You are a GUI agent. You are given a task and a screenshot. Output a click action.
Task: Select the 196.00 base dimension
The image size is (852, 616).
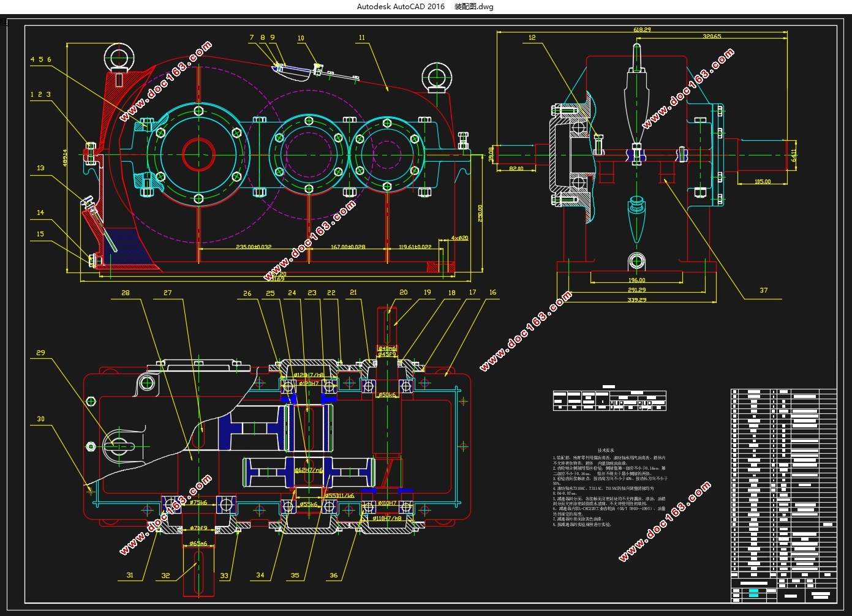tap(636, 280)
